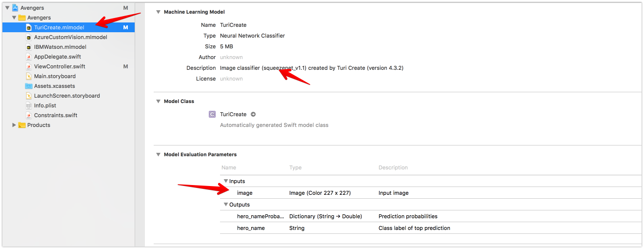Click the TuriCreate.mlmodel file icon

pyautogui.click(x=29, y=27)
